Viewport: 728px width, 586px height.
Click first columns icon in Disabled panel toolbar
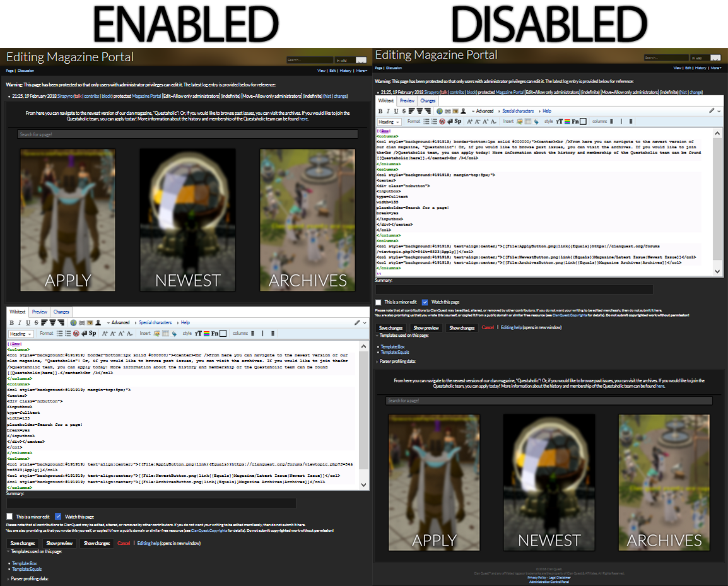click(x=611, y=121)
